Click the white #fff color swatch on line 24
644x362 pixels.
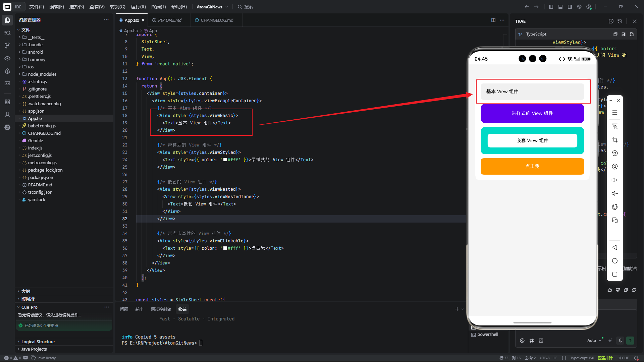point(225,160)
